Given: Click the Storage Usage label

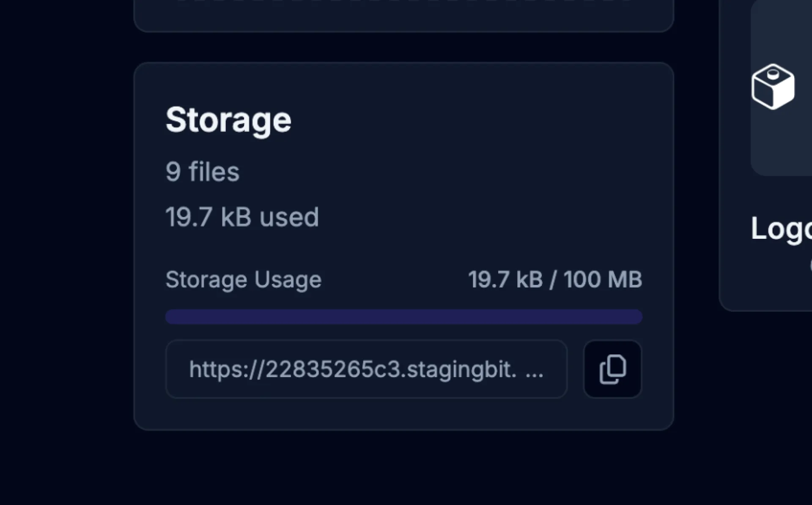Looking at the screenshot, I should coord(244,279).
